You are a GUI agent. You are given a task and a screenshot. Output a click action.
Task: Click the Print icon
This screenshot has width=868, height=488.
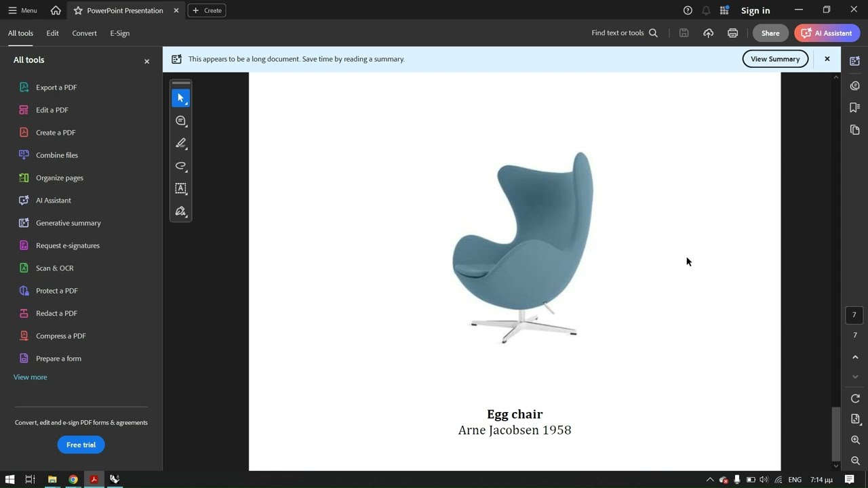pyautogui.click(x=732, y=33)
